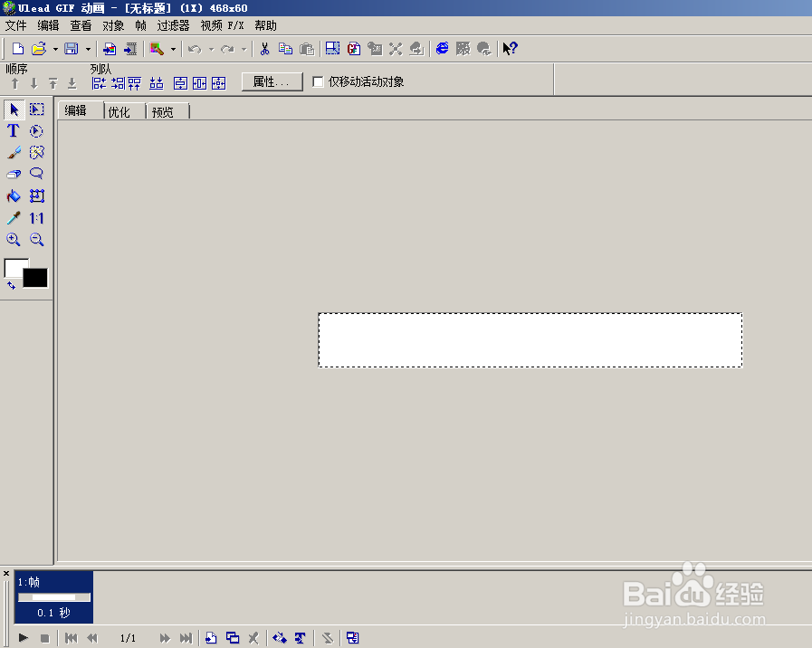Image resolution: width=812 pixels, height=648 pixels.
Task: Click the GIF optimize wizard icon
Action: coord(354,49)
